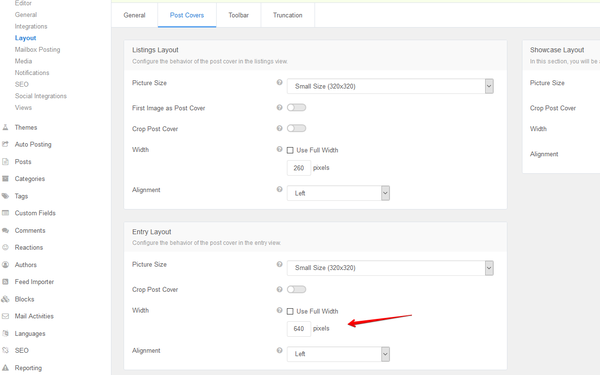Click the Reporting warning icon
Viewport: 600px width, 375px height.
pos(5,368)
